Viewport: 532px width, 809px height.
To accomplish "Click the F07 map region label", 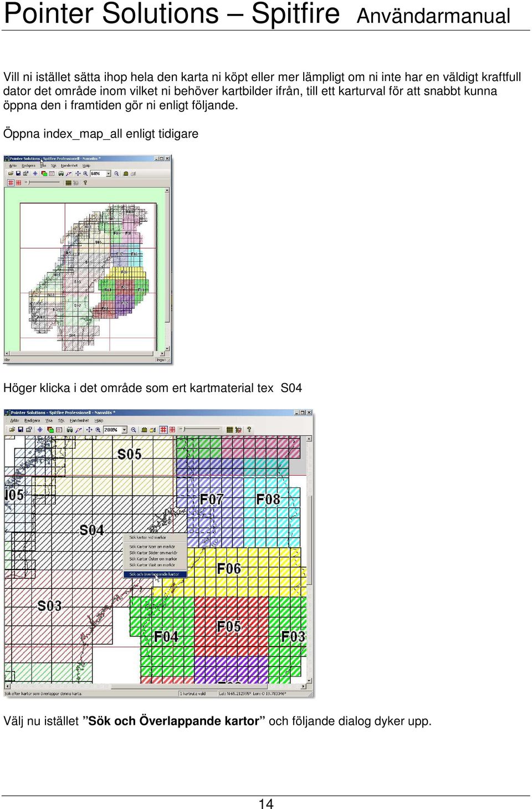I will (x=212, y=500).
